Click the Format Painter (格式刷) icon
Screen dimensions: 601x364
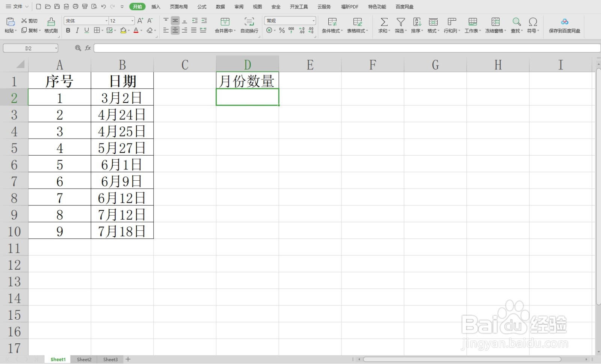coord(51,22)
